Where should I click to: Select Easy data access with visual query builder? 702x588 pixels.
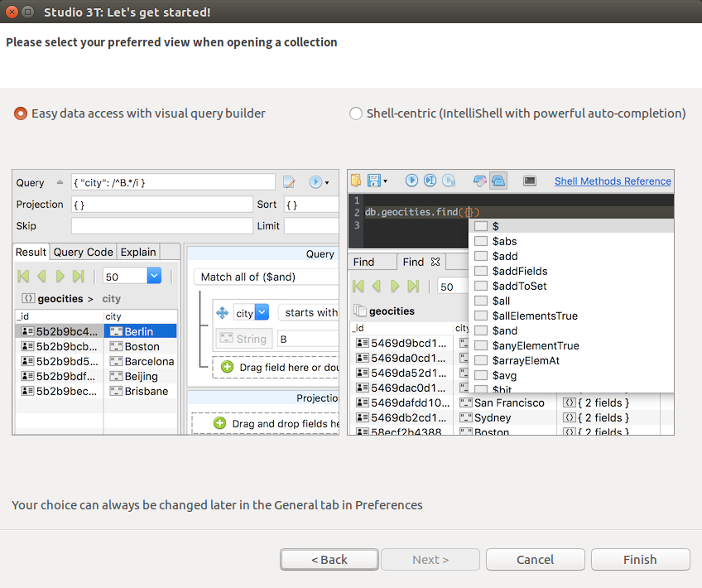click(x=21, y=113)
